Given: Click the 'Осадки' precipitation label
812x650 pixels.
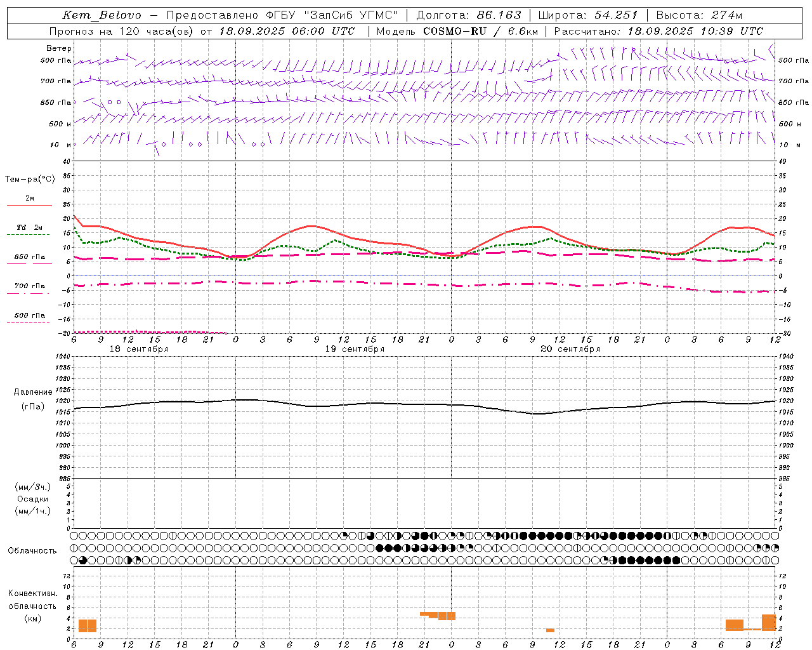Looking at the screenshot, I should (x=33, y=499).
